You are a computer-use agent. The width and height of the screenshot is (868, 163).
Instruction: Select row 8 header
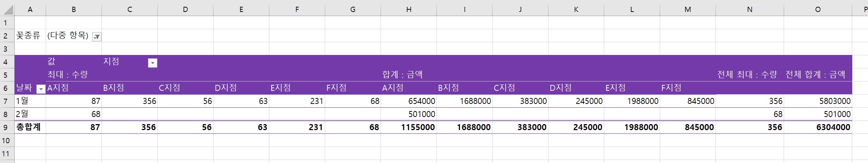click(7, 114)
